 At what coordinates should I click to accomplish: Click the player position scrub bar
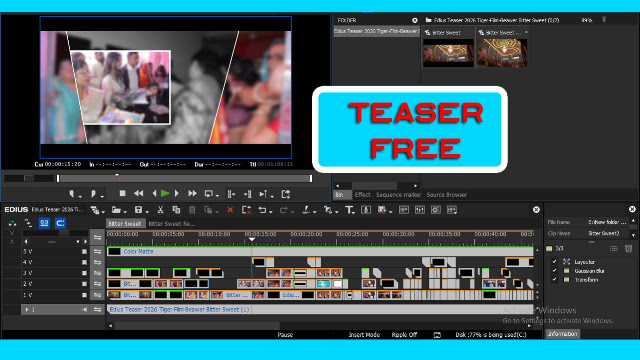[x=184, y=178]
